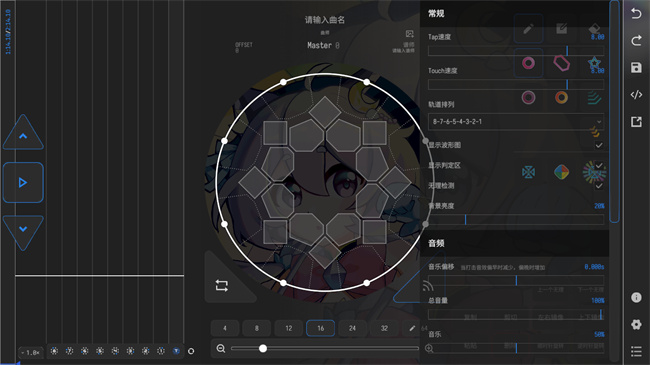The image size is (650, 365).
Task: Click the lane 7 icon in the bottom lane row
Action: [70, 351]
